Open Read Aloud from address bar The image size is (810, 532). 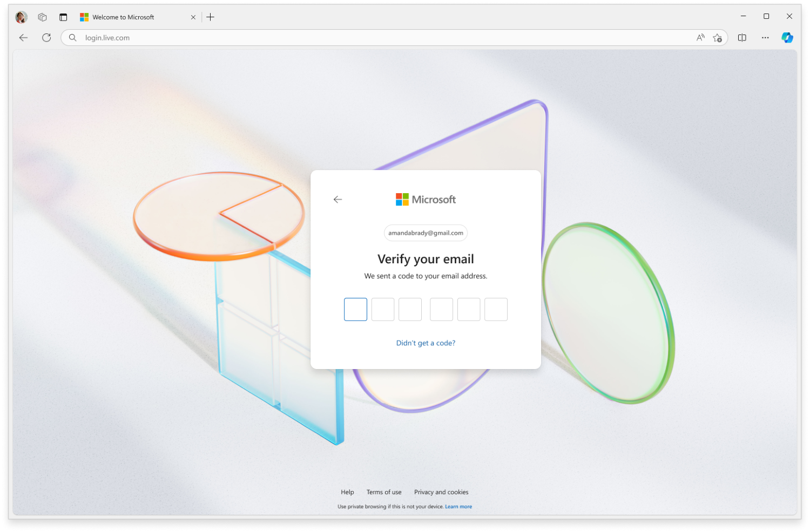tap(700, 38)
